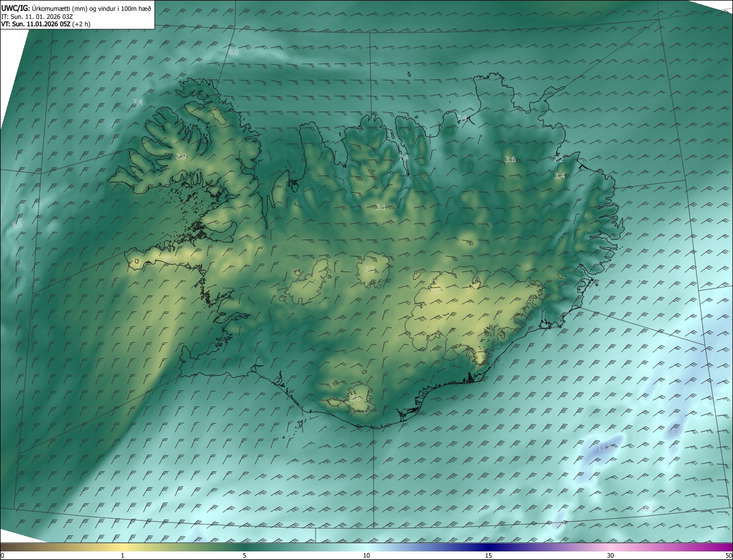Click the '7.2' value label on the map
Image resolution: width=733 pixels, height=560 pixels.
[558, 159]
